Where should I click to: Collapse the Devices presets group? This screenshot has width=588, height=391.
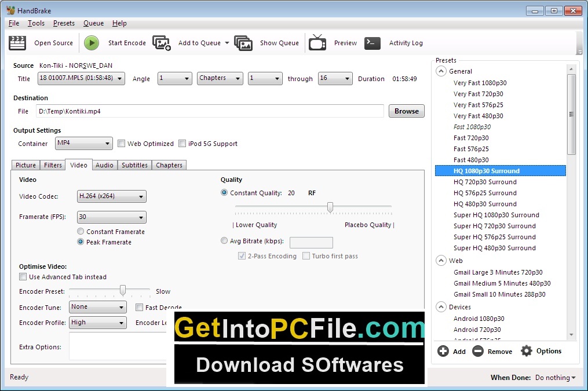(x=441, y=307)
